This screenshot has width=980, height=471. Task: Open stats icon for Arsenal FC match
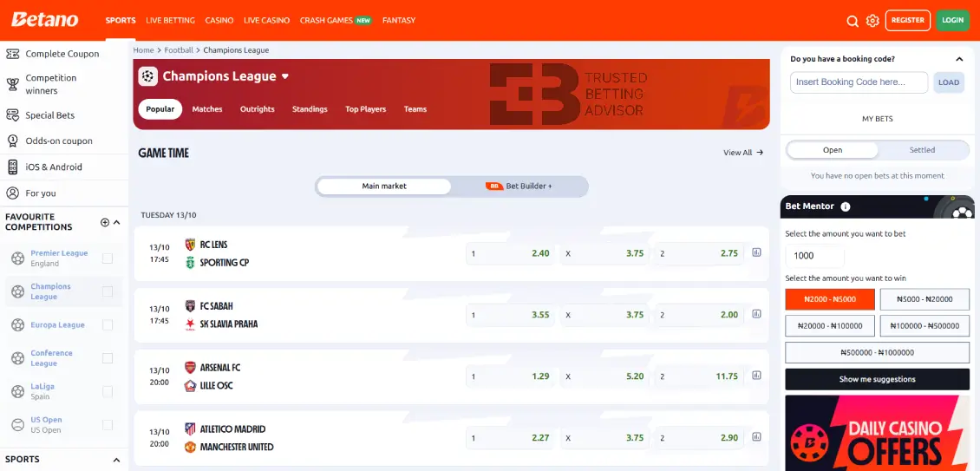click(x=757, y=376)
